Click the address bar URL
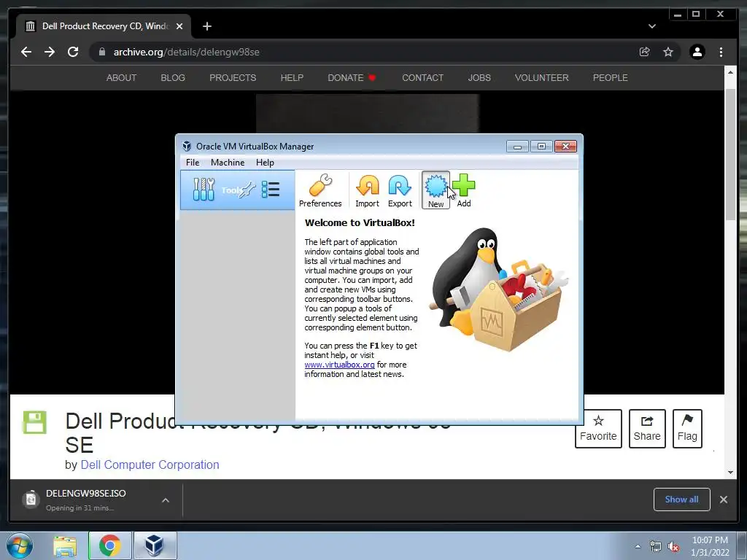The width and height of the screenshot is (747, 560). click(x=186, y=52)
